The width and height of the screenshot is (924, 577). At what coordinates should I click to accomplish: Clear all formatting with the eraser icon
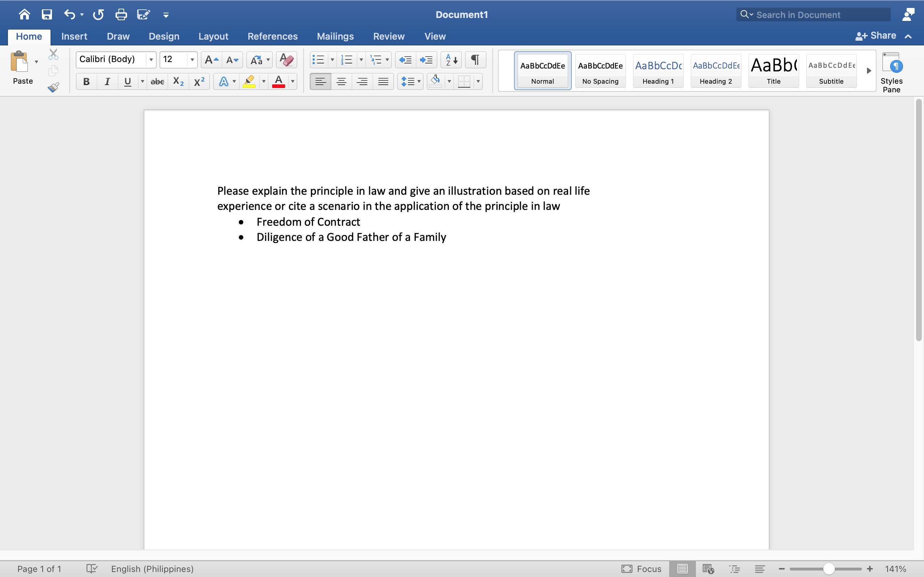click(x=286, y=60)
